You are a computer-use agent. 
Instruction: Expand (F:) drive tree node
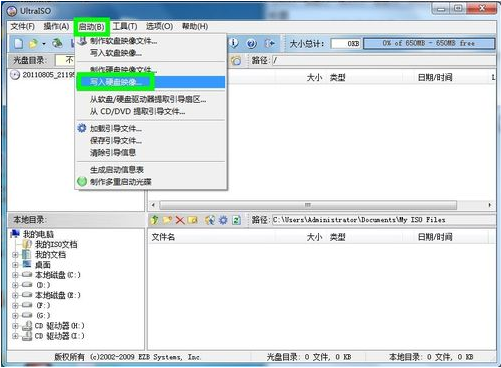tap(15, 305)
